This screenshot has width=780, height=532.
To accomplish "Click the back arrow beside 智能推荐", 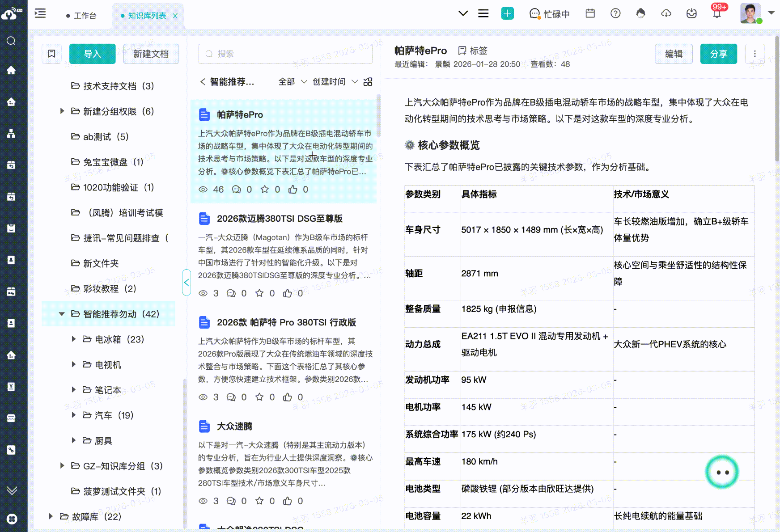I will point(203,82).
